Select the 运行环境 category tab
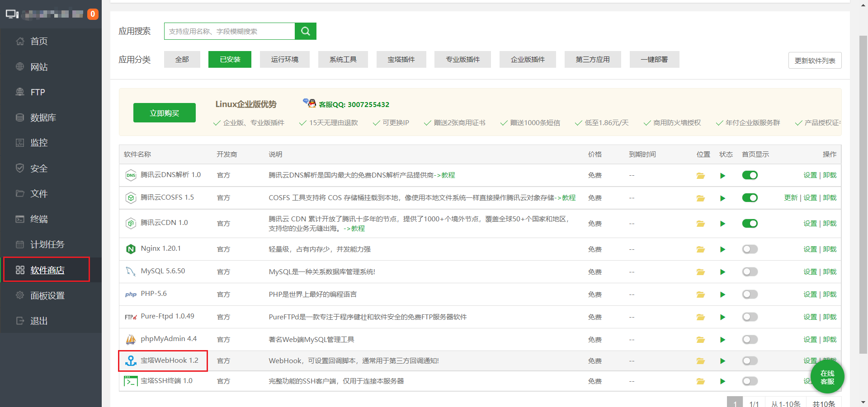 (285, 59)
